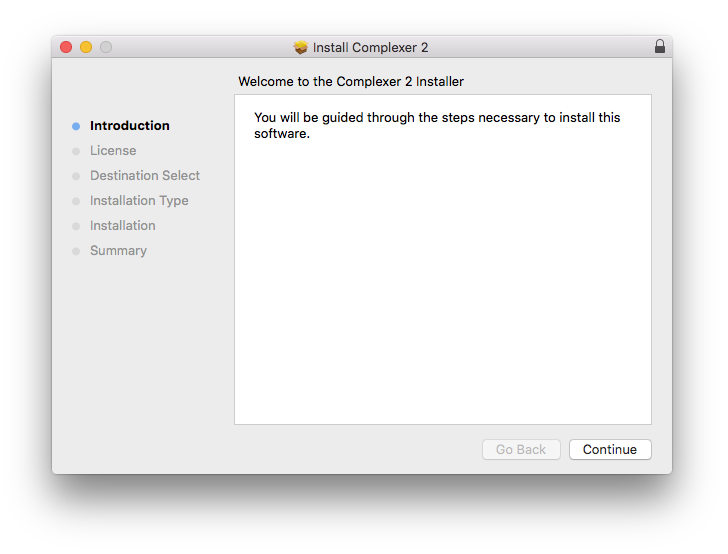Screen dimensions: 728x554
Task: Click the grayed-out Go Back button
Action: tap(521, 450)
